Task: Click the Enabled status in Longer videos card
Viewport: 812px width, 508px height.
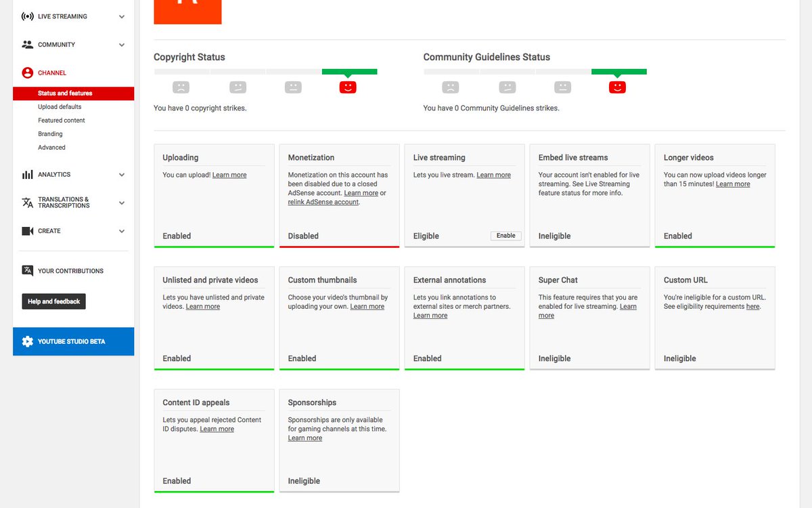Action: click(678, 236)
